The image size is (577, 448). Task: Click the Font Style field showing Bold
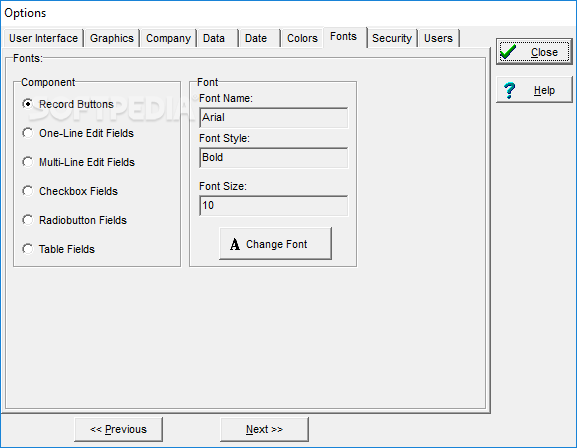tap(273, 158)
